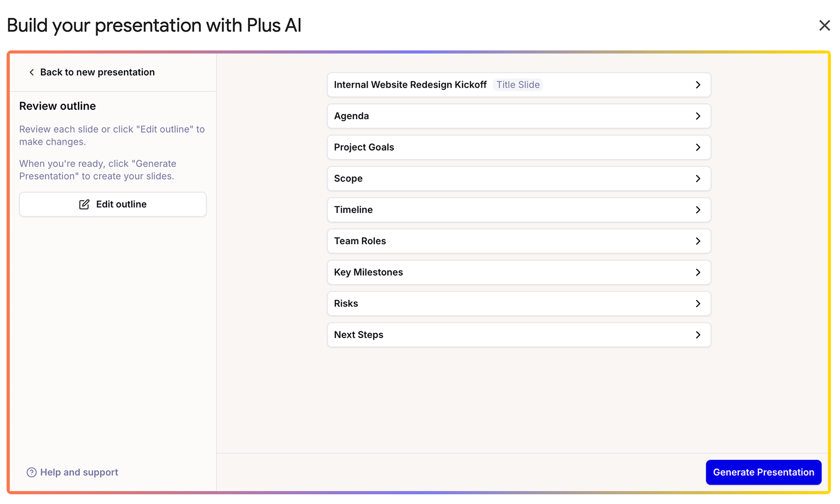This screenshot has height=504, width=840.
Task: Expand the Project Goals chevron arrow
Action: [698, 148]
